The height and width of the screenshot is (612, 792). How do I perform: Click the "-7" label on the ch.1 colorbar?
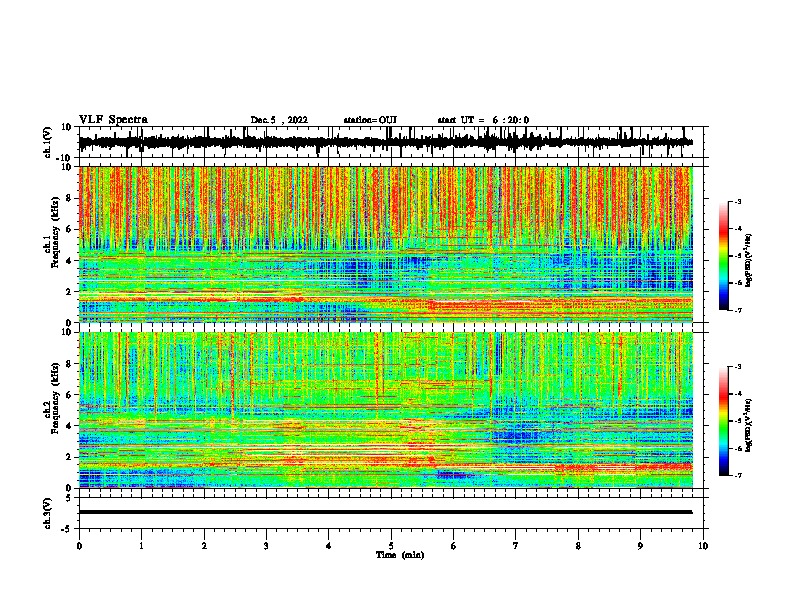tap(737, 310)
